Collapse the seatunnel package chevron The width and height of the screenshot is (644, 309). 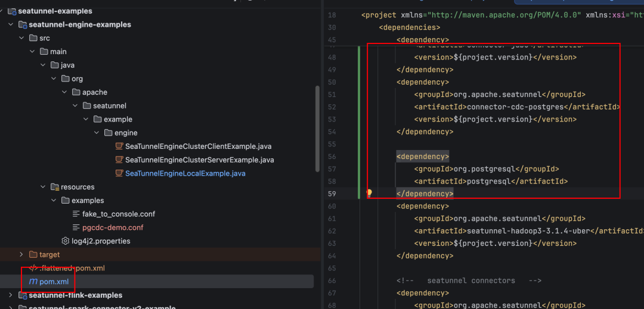point(75,106)
